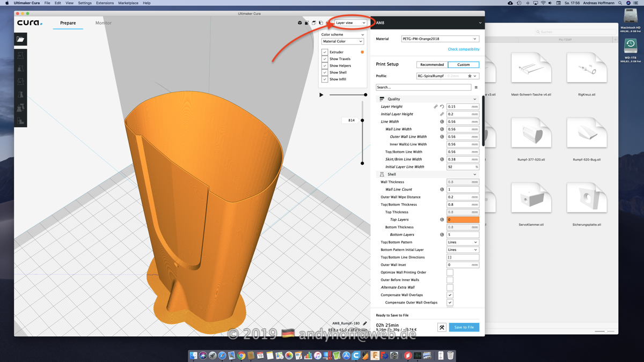Select the Scale tool in the sidebar

pyautogui.click(x=20, y=69)
